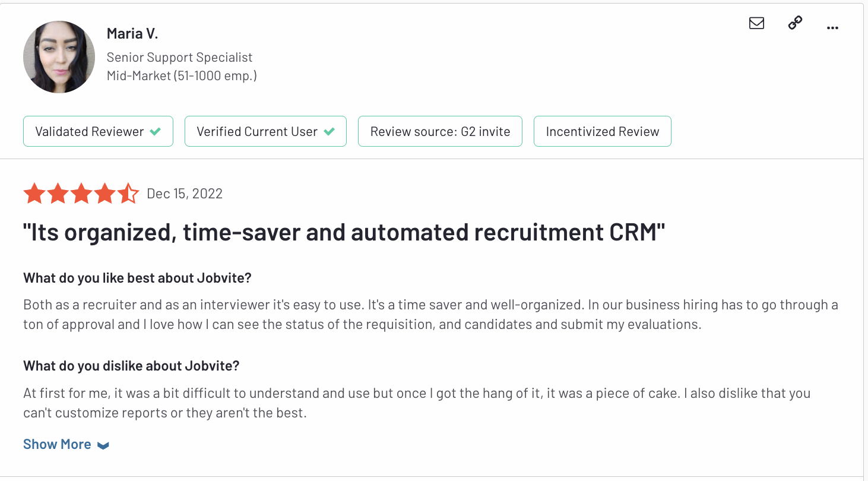Click the Mid-Market company size label
Viewport: 868px width, 481px height.
click(182, 76)
